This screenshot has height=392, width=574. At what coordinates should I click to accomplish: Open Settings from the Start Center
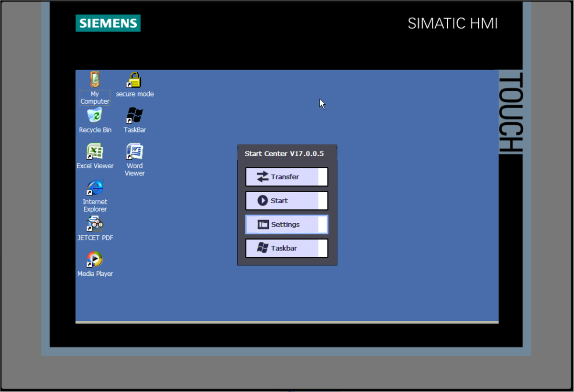click(x=287, y=224)
